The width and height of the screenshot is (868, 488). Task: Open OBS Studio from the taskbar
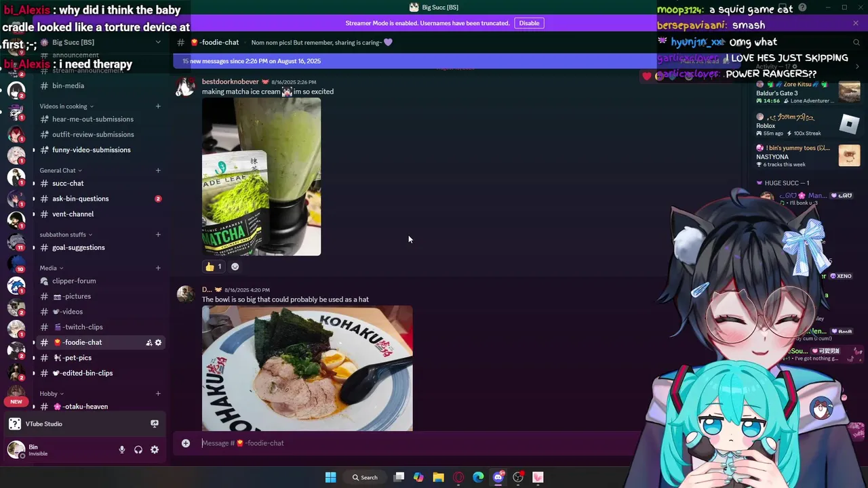click(518, 477)
